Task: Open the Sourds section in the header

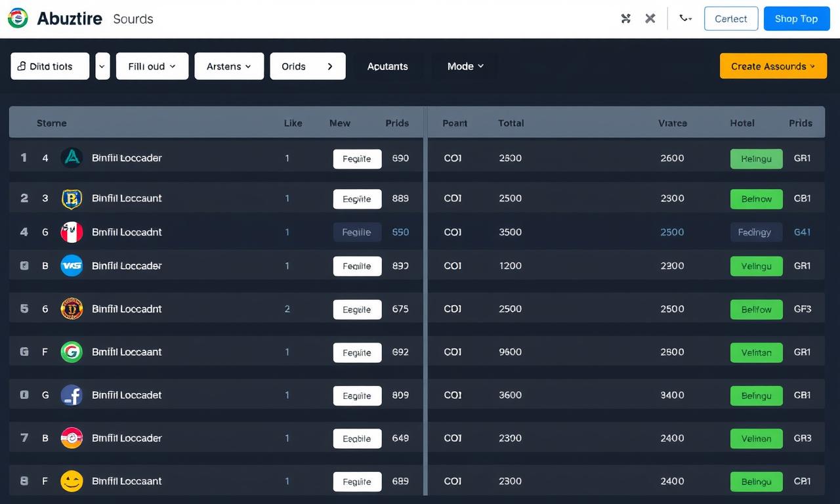Action: (133, 19)
